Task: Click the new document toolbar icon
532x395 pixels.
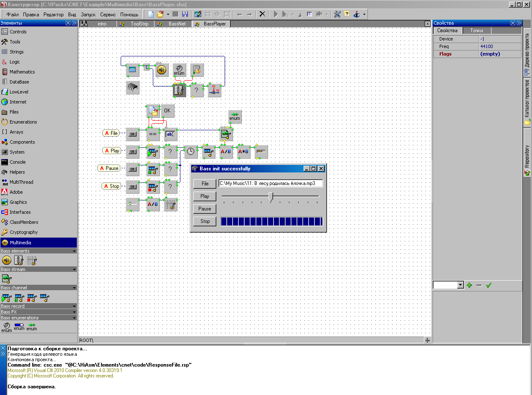Action: 151,14
